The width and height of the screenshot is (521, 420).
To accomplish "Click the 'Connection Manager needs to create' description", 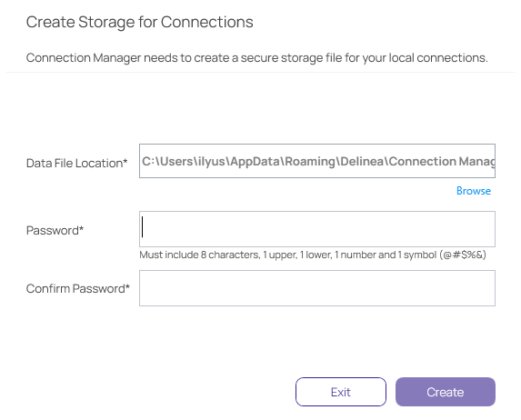I will [256, 58].
